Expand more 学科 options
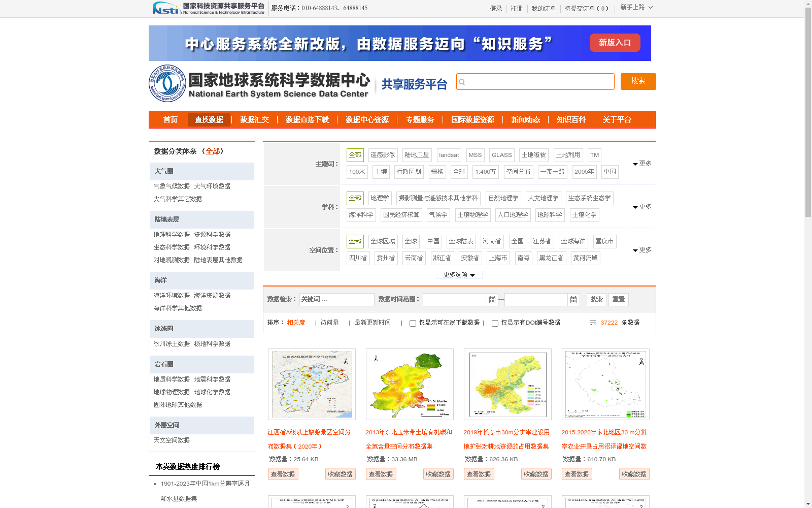This screenshot has width=812, height=508. click(642, 207)
